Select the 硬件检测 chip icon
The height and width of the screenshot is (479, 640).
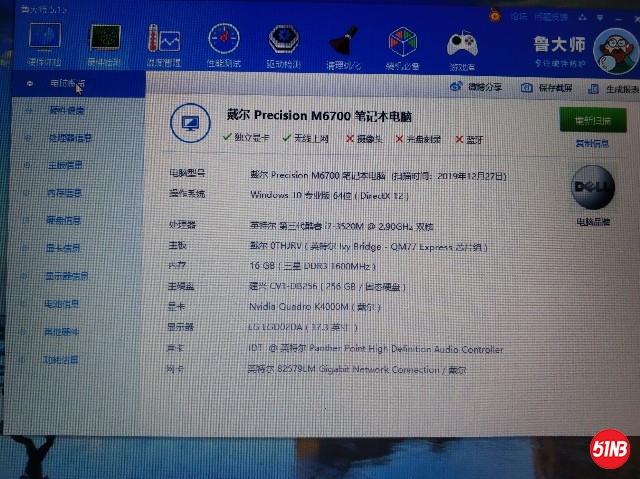point(104,40)
